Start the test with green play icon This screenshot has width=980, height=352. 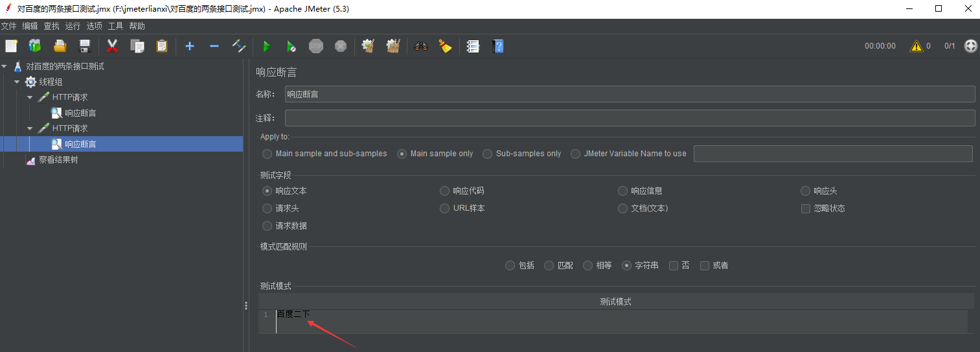(x=266, y=46)
